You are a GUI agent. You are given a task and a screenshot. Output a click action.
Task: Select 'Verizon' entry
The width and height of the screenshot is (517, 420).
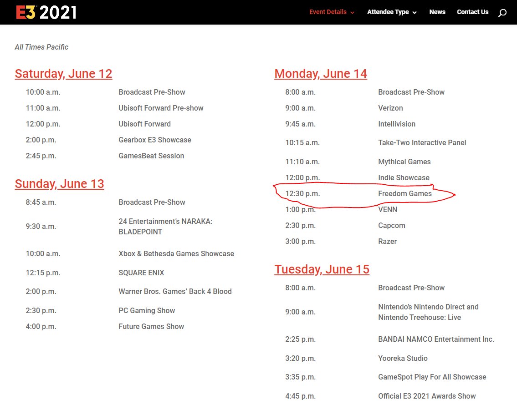coord(390,108)
